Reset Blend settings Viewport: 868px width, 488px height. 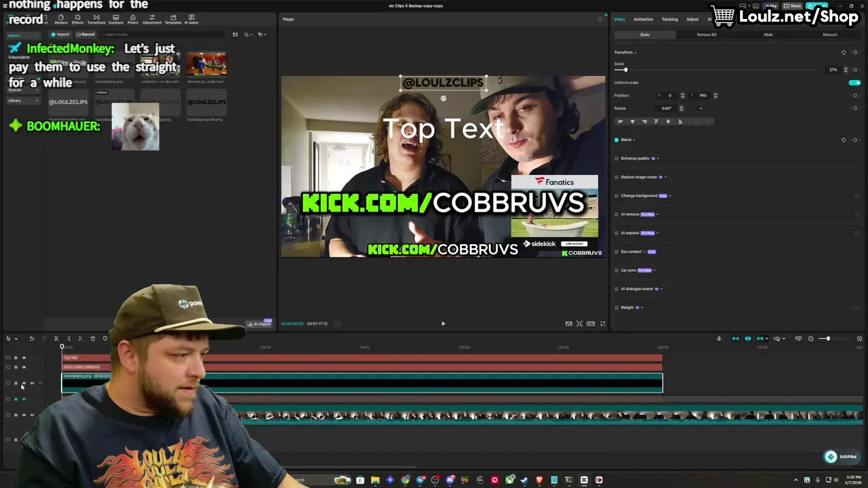point(844,140)
